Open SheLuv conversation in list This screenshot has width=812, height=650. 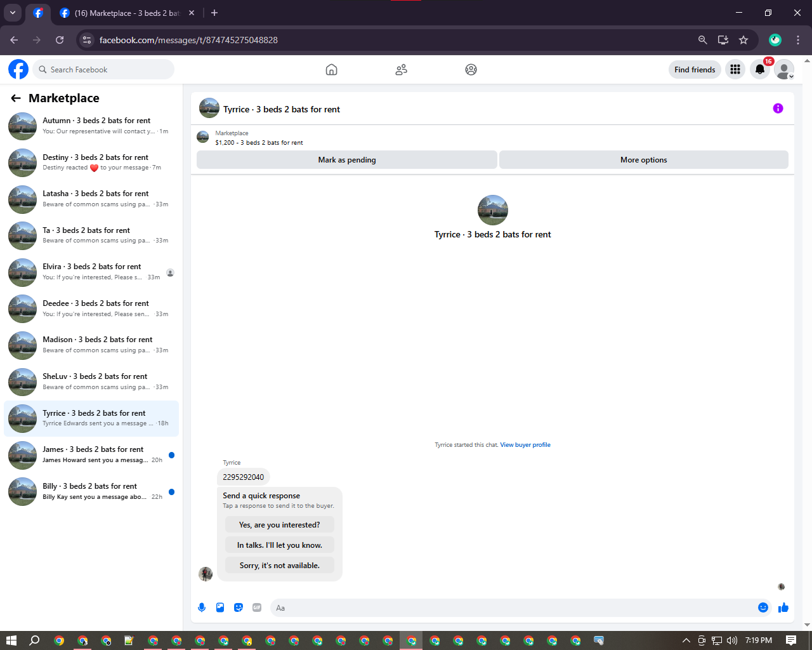coord(91,381)
